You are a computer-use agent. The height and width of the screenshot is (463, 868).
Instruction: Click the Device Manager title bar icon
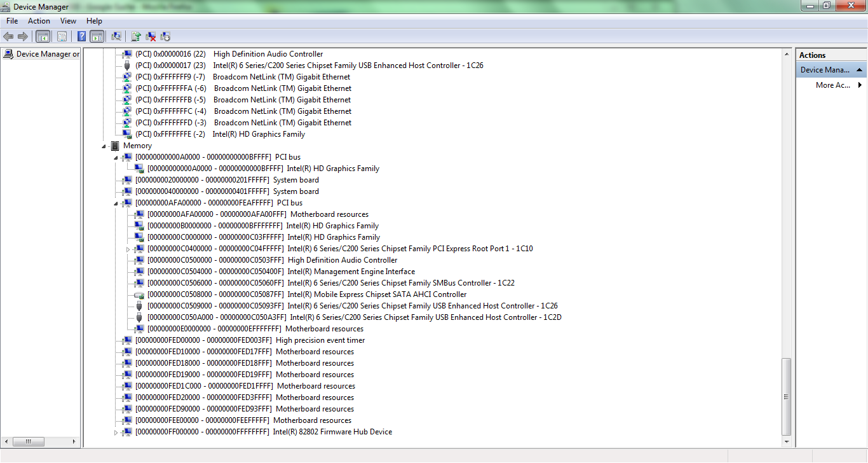(6, 6)
